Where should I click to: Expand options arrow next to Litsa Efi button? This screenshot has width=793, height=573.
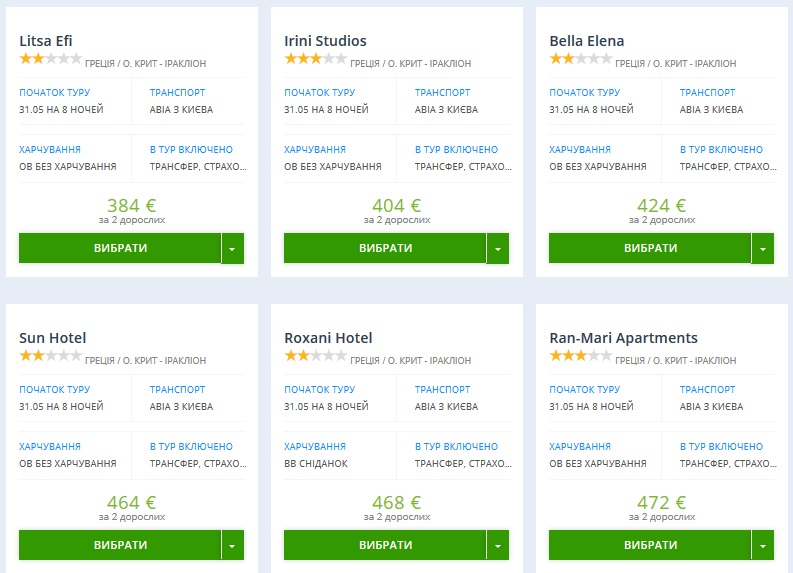pos(233,248)
